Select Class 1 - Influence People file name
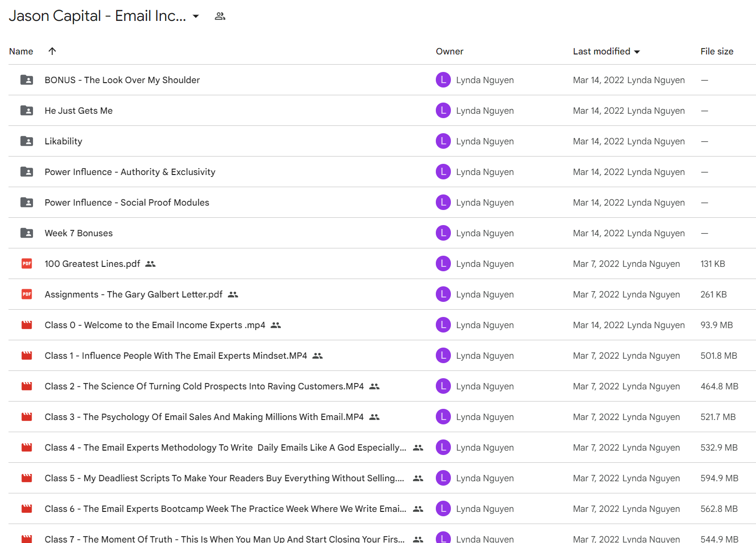Viewport: 756px width, 543px height. click(176, 355)
